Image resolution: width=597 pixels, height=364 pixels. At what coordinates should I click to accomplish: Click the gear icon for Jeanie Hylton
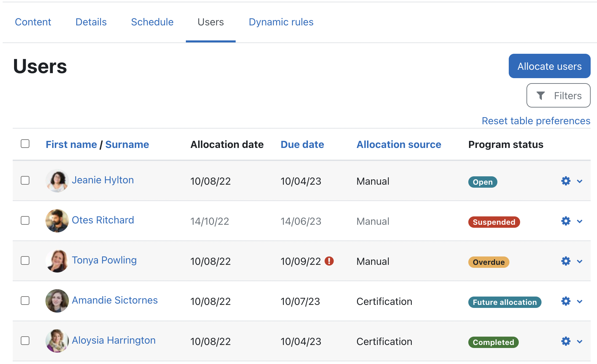(566, 181)
